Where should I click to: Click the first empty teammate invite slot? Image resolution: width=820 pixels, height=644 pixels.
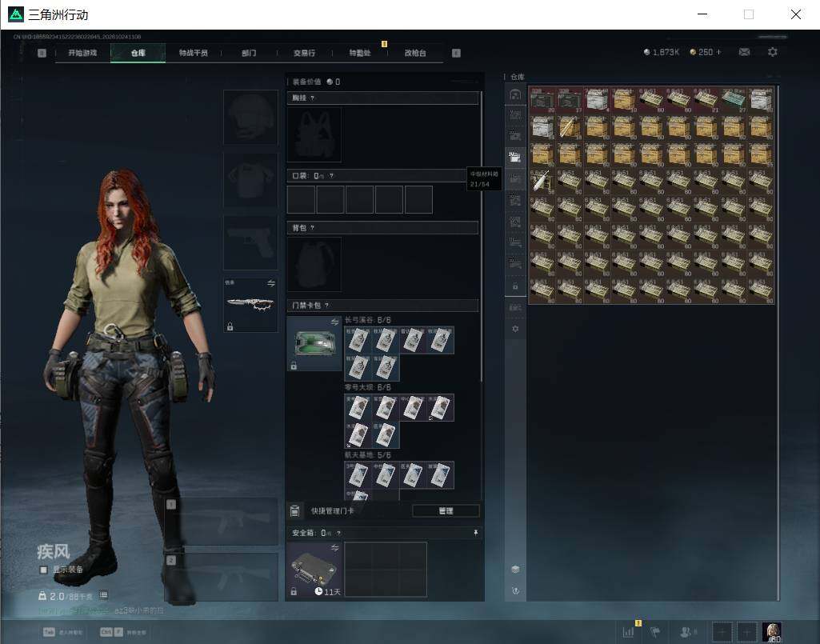coord(722,632)
